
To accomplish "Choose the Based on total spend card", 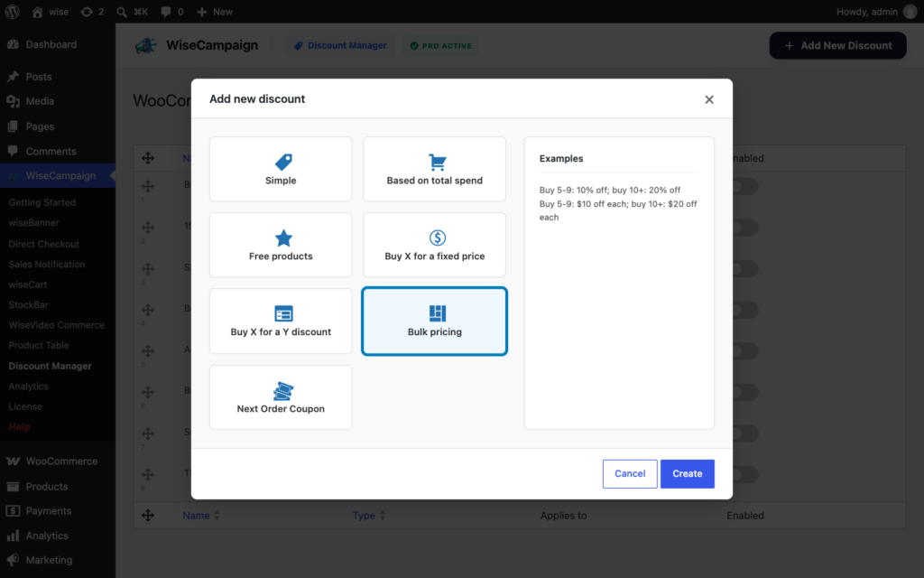I will 434,169.
